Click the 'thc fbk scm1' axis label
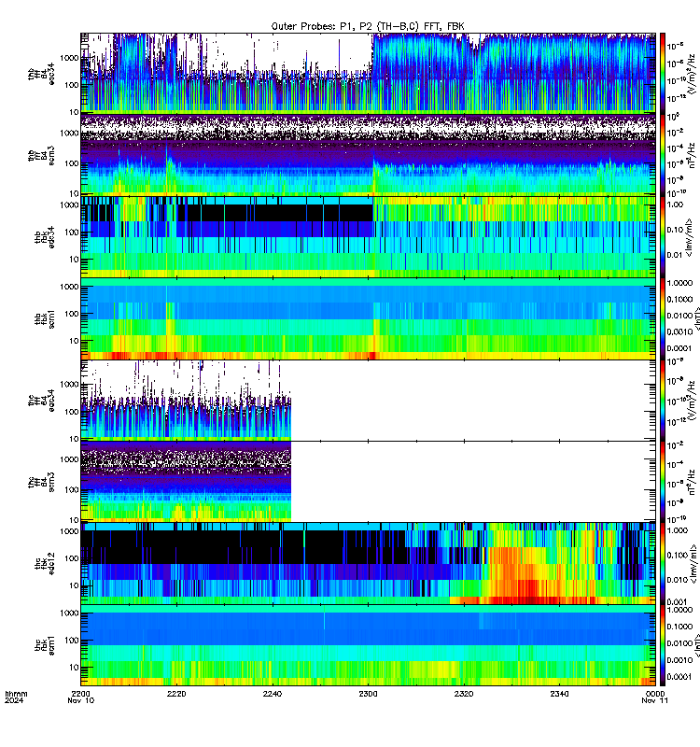This screenshot has height=747, width=700. pos(45,645)
